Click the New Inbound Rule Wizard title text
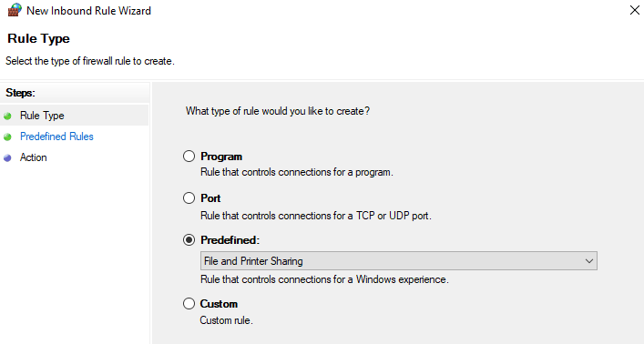644x344 pixels. [88, 11]
